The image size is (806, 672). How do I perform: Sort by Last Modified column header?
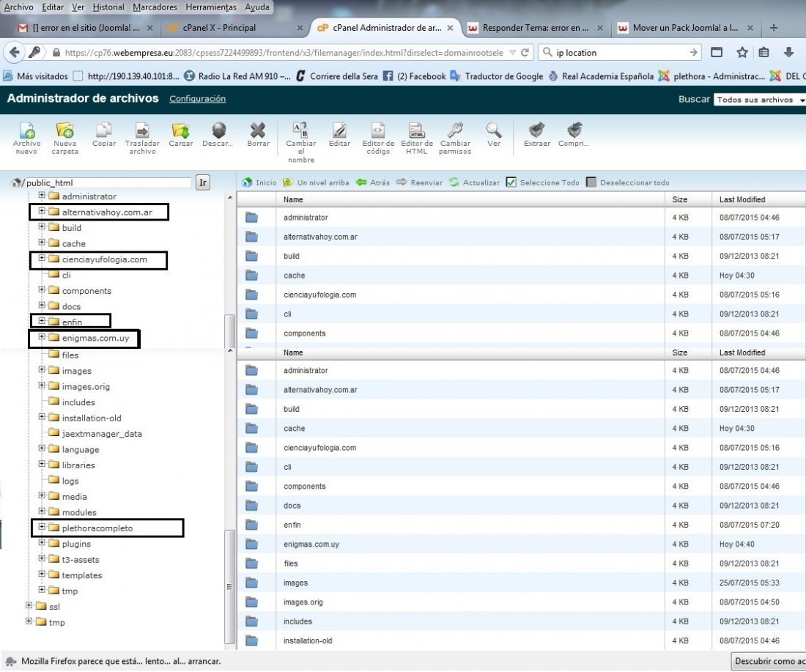742,199
